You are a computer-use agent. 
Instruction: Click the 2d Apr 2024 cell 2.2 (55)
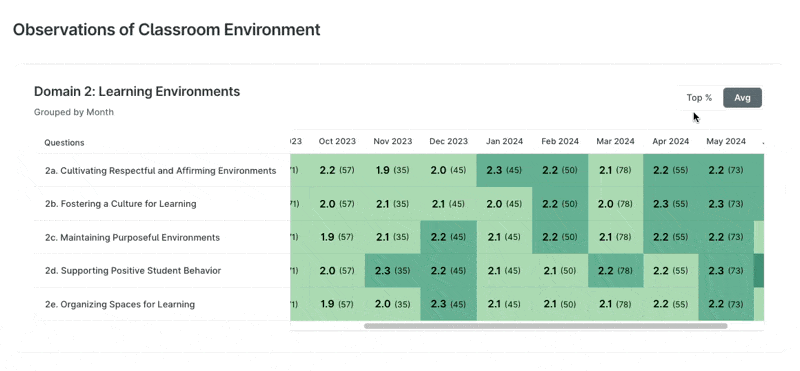click(670, 270)
